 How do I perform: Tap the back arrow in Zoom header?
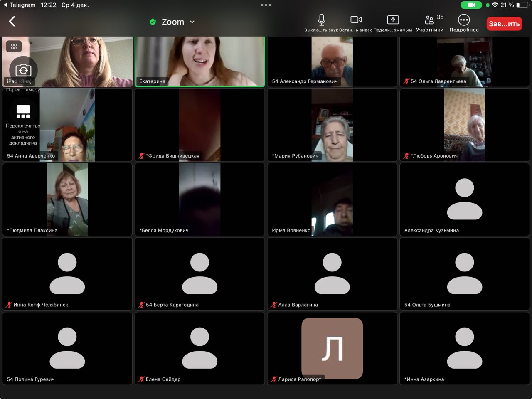click(12, 22)
